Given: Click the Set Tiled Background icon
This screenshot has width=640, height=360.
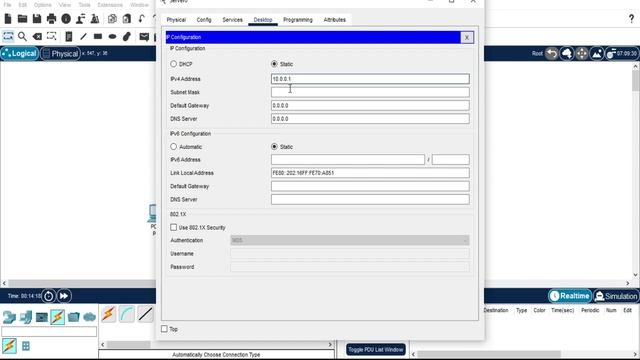Looking at the screenshot, I should [597, 53].
